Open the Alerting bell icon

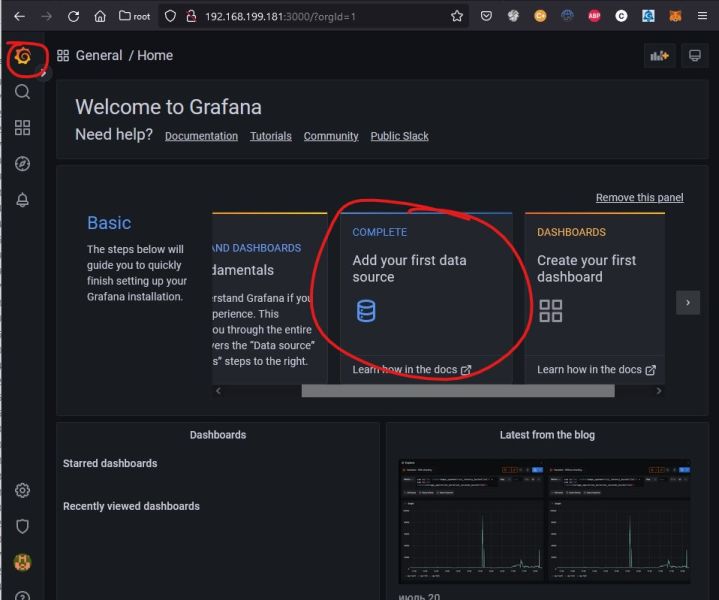pyautogui.click(x=22, y=200)
